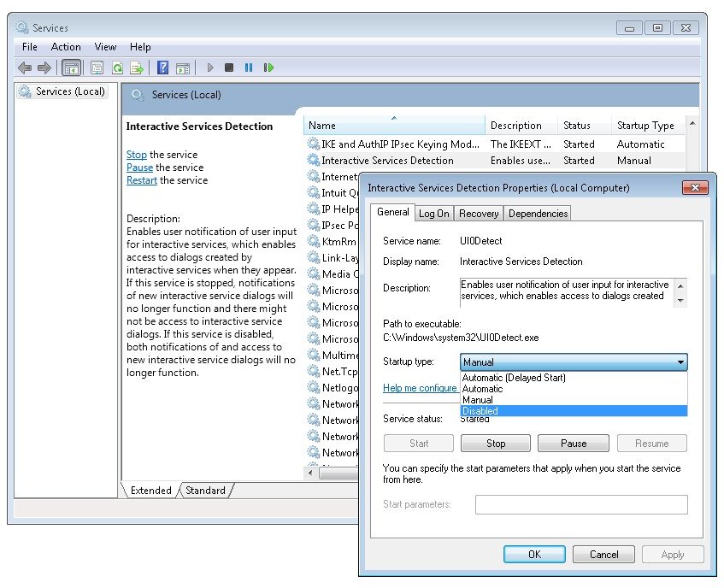
Task: Click the Resume button in Properties dialog
Action: pos(651,443)
